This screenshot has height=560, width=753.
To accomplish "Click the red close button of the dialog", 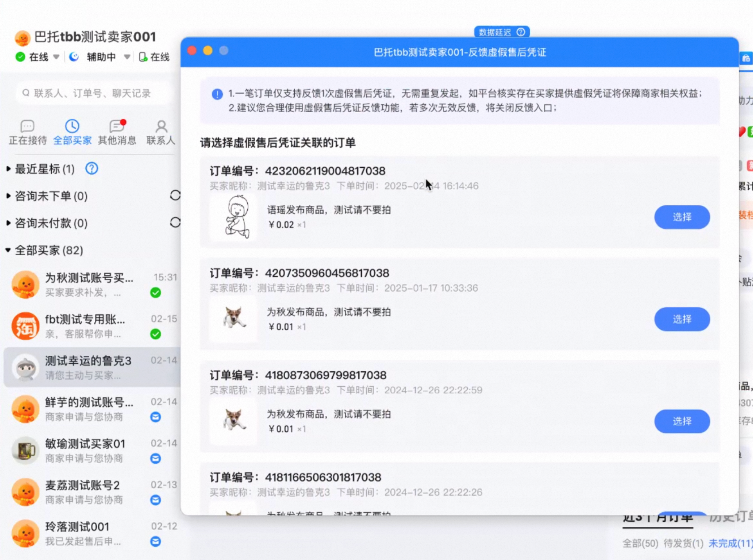I will (x=192, y=50).
